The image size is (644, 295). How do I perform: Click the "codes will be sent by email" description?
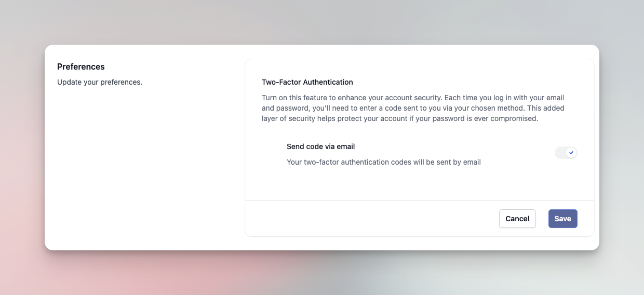(x=383, y=162)
